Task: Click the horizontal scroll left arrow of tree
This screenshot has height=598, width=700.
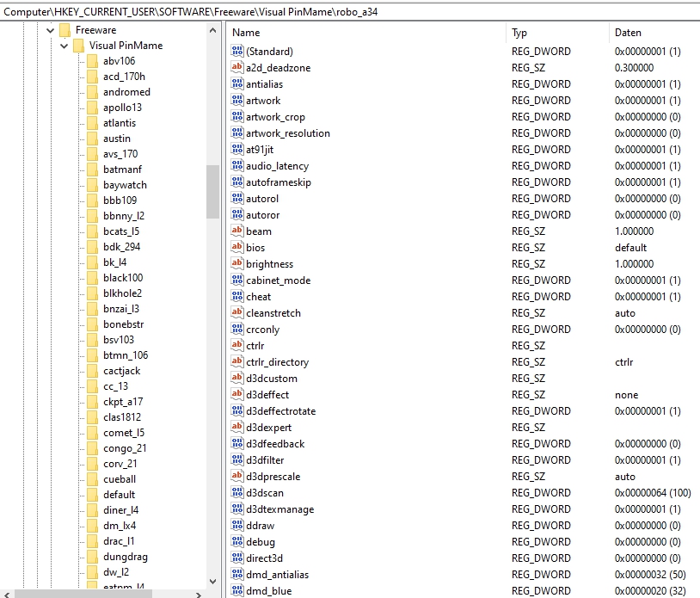Action: (7, 595)
